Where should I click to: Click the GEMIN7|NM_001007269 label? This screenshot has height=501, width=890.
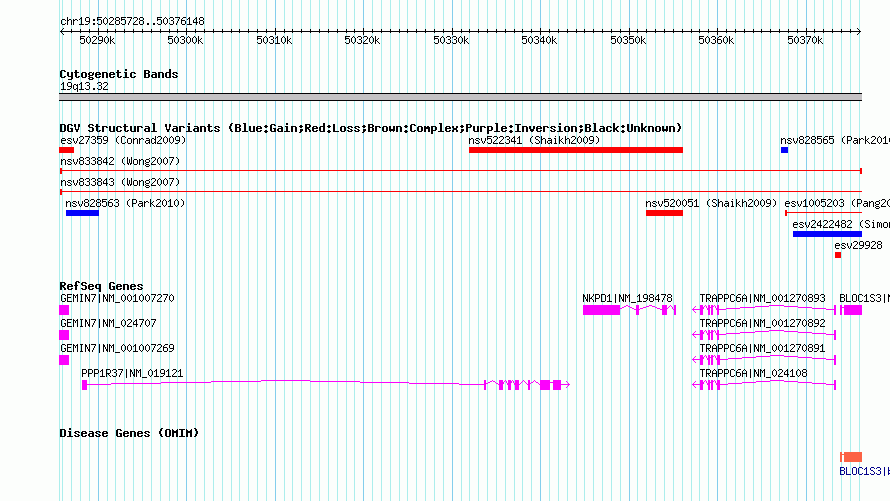pos(117,348)
